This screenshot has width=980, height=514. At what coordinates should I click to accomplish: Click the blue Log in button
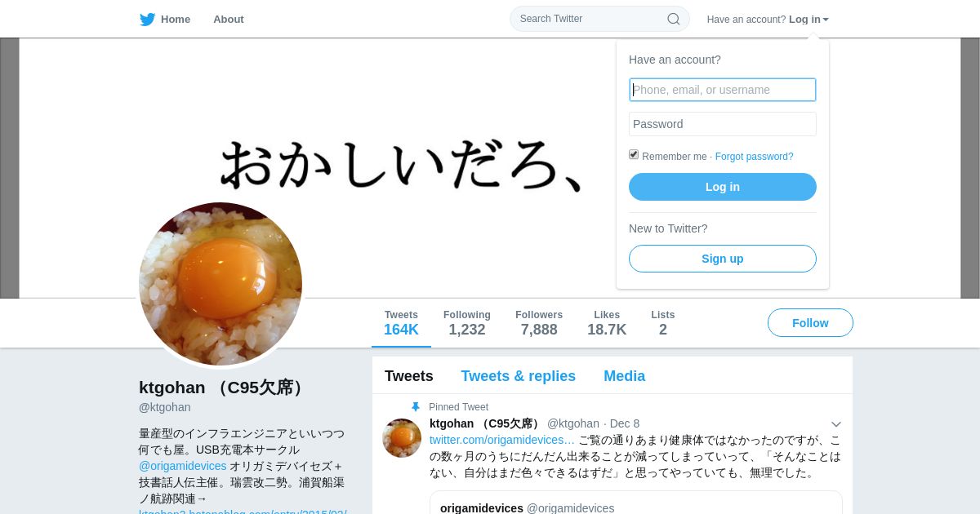(723, 187)
